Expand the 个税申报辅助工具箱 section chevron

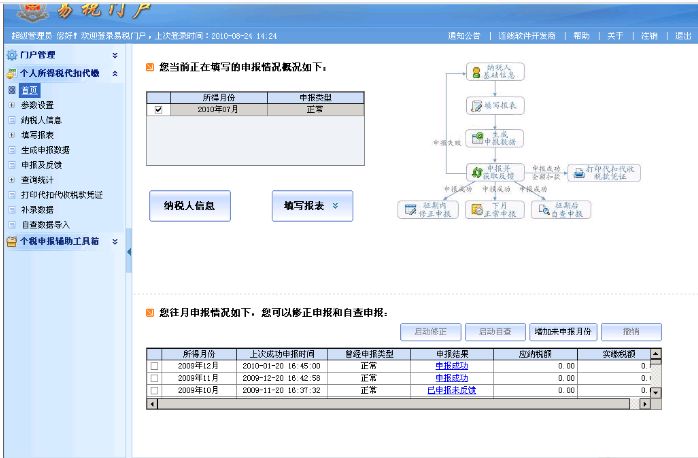tap(115, 242)
